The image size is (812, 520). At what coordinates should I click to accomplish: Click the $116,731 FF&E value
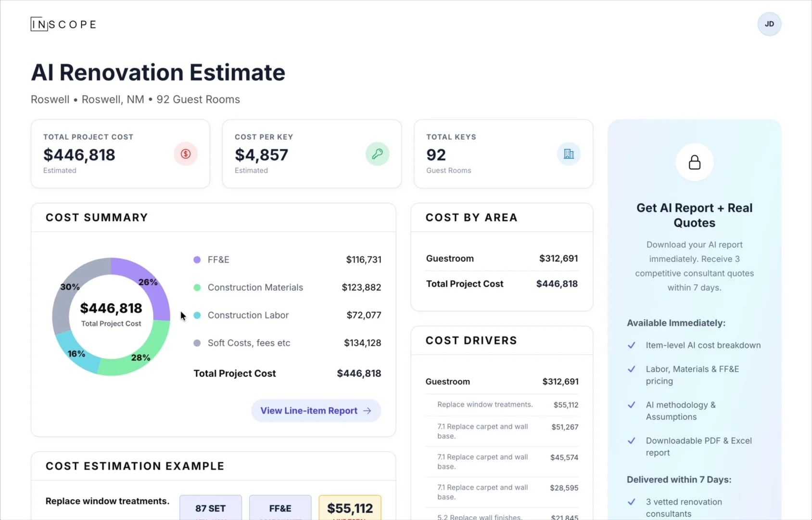[x=364, y=260]
